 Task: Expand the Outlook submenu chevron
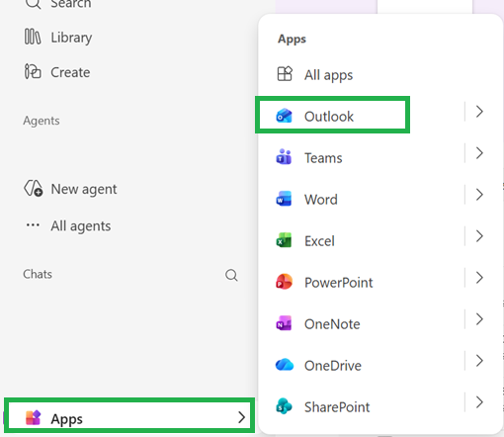[479, 112]
